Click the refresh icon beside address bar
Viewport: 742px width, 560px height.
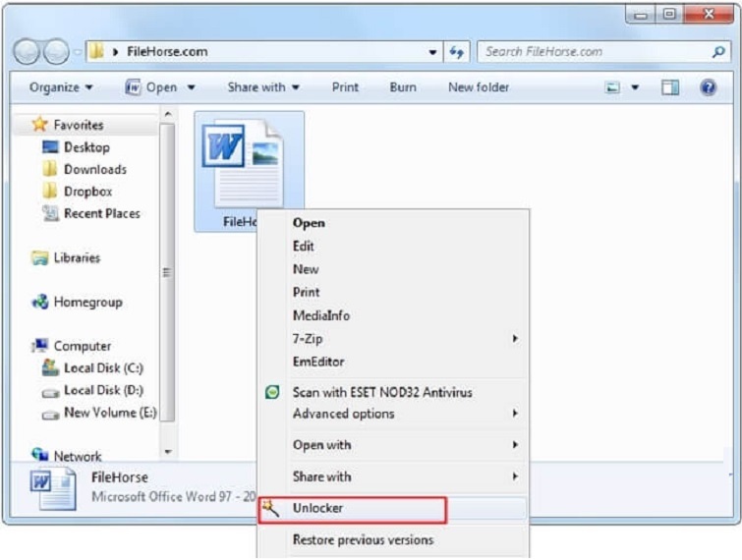click(x=457, y=52)
